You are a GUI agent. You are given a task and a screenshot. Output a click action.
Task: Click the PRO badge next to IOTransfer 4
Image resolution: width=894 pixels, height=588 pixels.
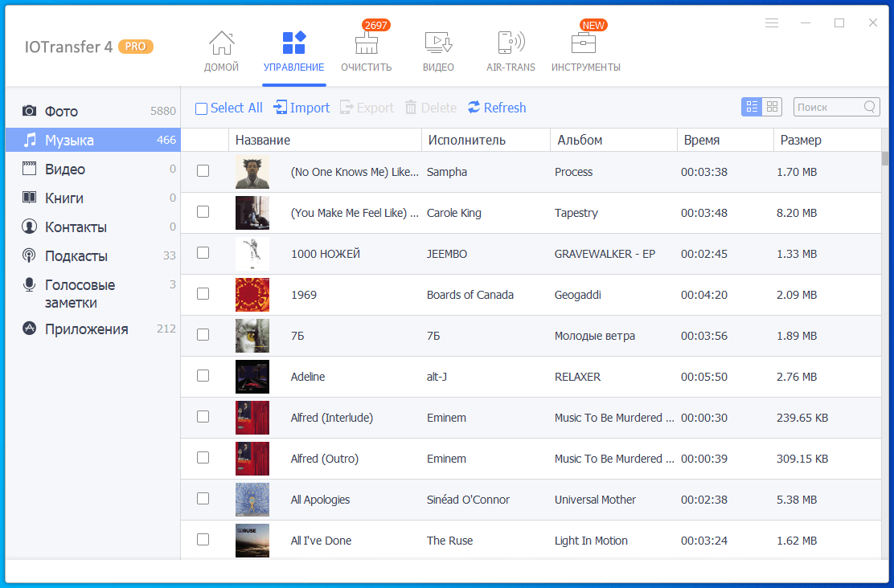pyautogui.click(x=136, y=47)
